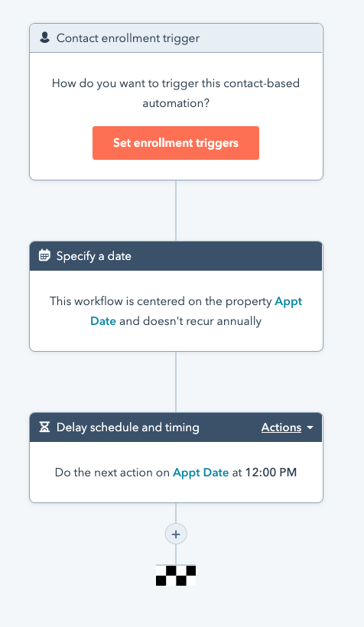The height and width of the screenshot is (627, 364).
Task: Click connector line below enrollment trigger card
Action: (176, 211)
